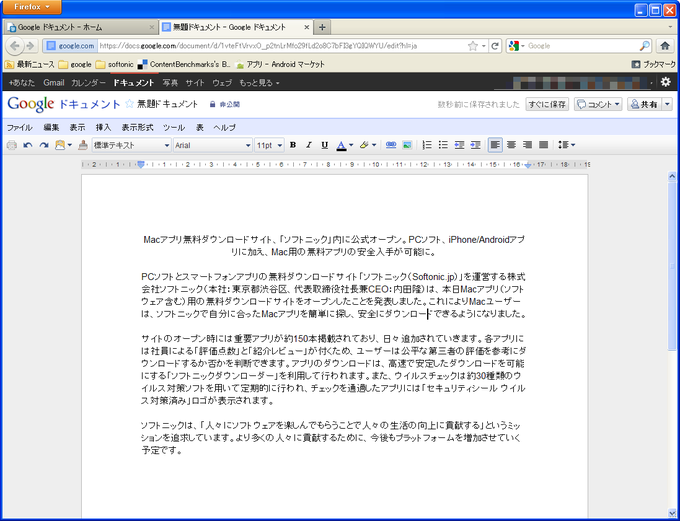680x521 pixels.
Task: Bookmark this page with star icon
Action: (473, 46)
